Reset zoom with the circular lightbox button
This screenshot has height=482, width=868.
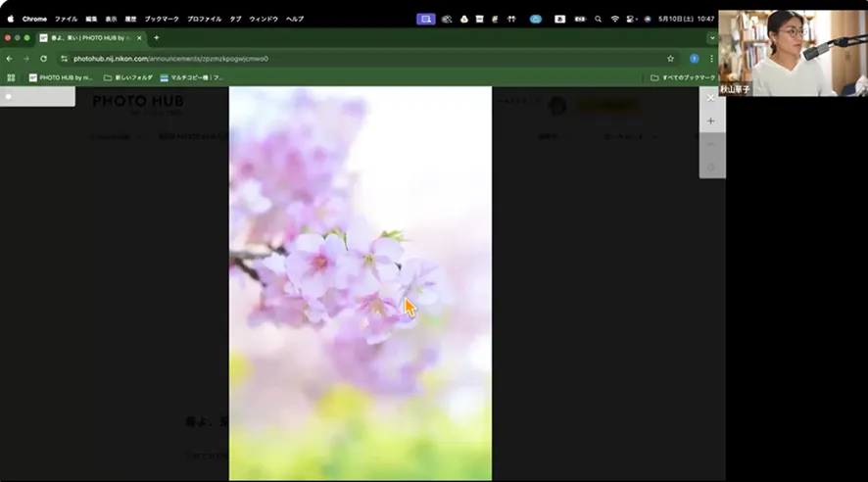[711, 168]
